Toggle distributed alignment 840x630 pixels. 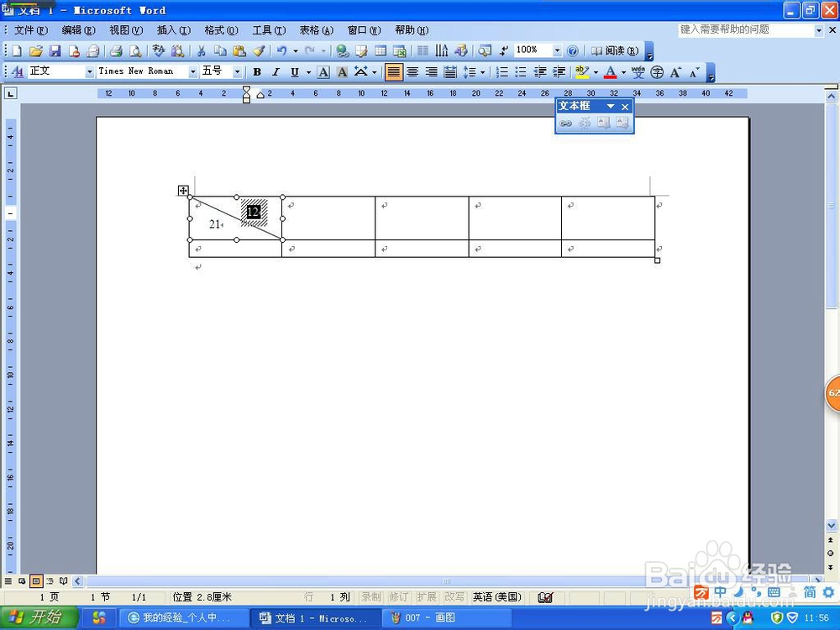[x=450, y=71]
